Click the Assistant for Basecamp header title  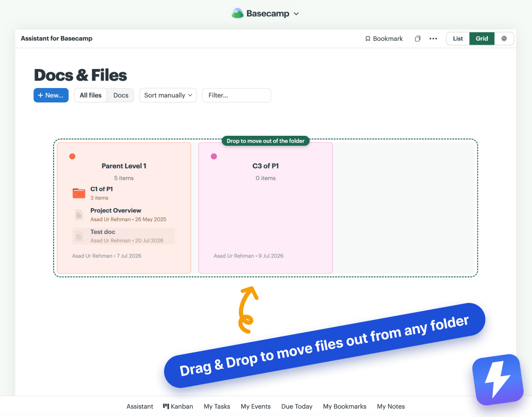(x=56, y=38)
